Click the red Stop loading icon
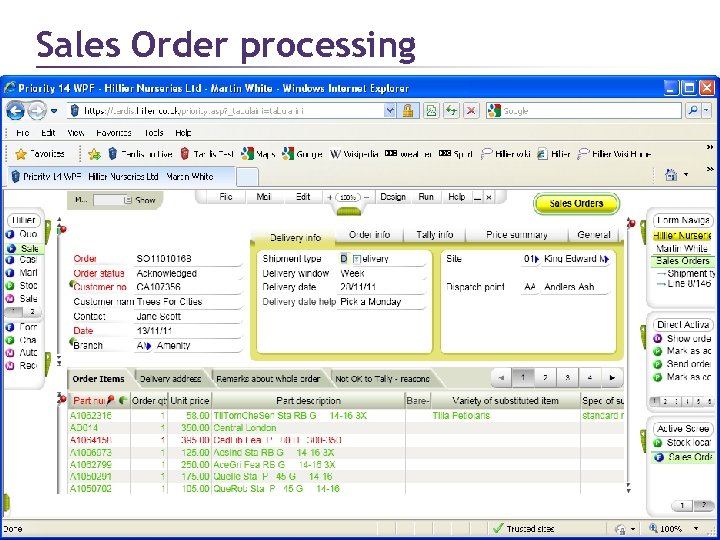The width and height of the screenshot is (720, 540). point(471,111)
